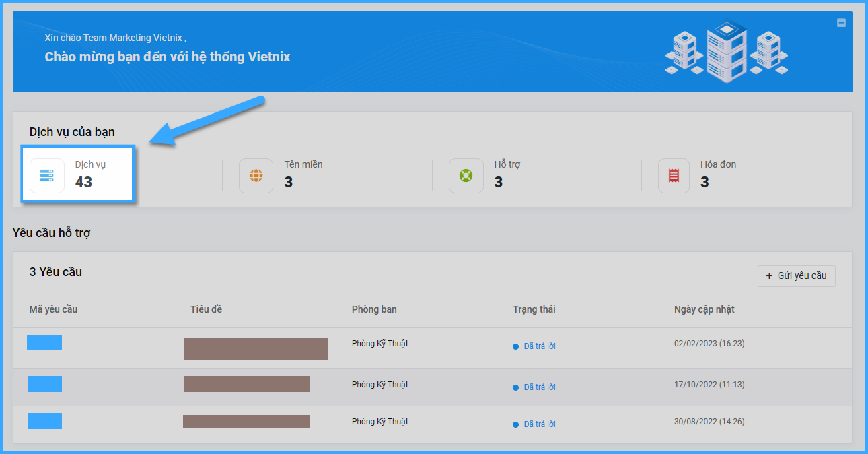Click the date 17/10/2022 (11:13)

[709, 385]
